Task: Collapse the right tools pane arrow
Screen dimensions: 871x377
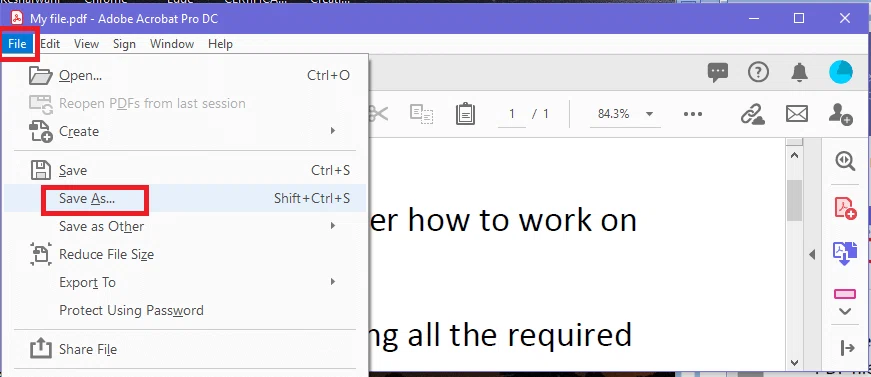Action: point(812,255)
